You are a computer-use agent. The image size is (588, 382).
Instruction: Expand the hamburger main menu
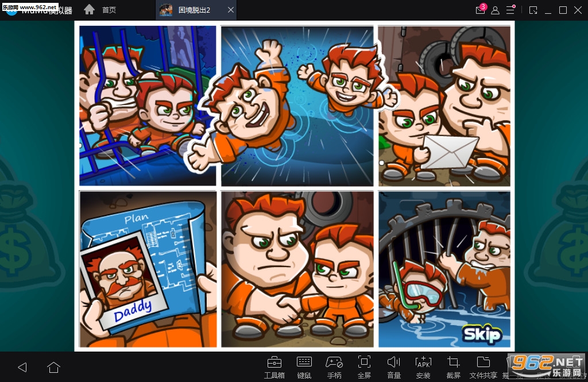pyautogui.click(x=510, y=10)
